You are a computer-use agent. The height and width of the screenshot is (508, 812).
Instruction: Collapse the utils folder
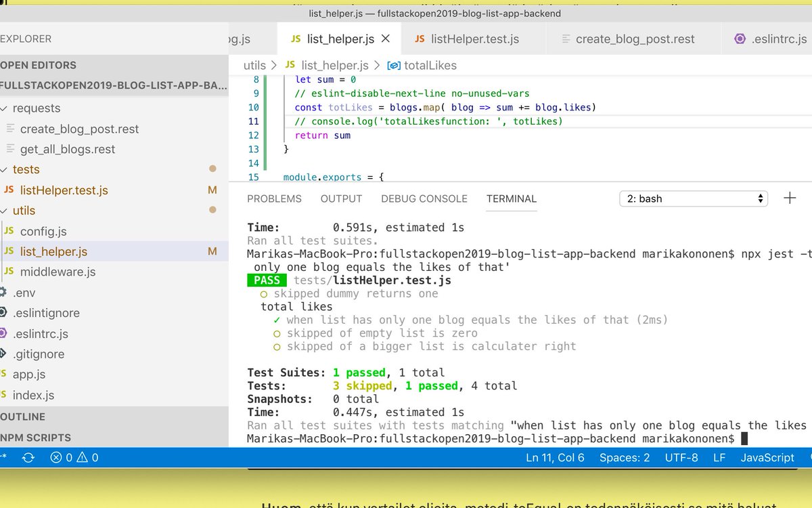(x=24, y=211)
